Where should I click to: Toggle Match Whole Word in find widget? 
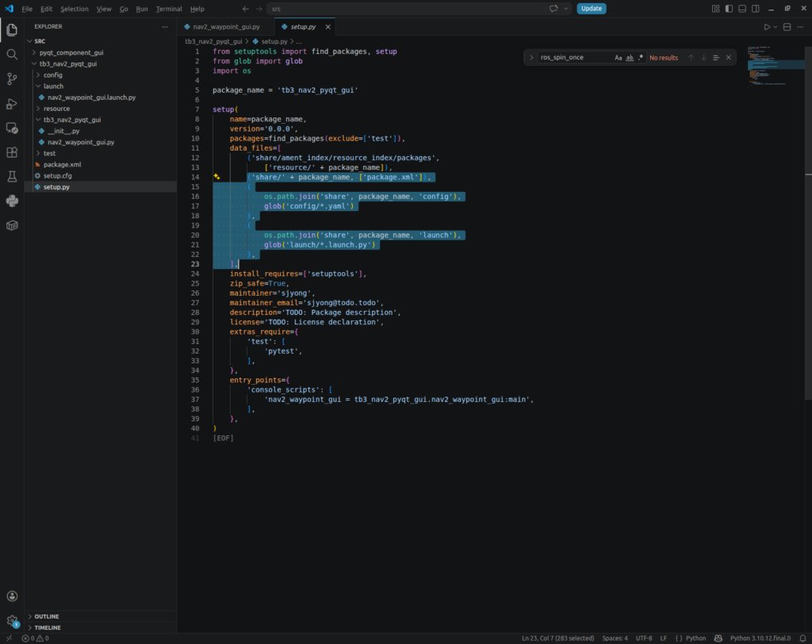tap(629, 58)
